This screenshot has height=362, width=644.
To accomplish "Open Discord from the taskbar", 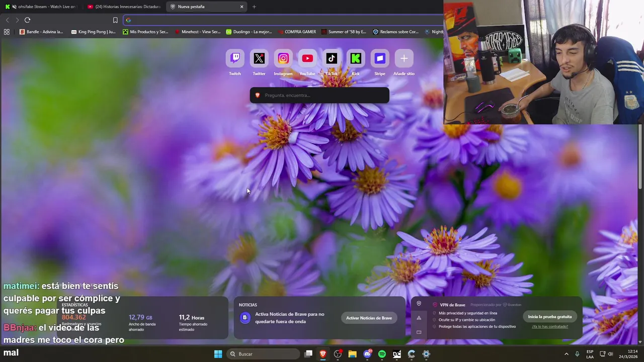I will [367, 354].
